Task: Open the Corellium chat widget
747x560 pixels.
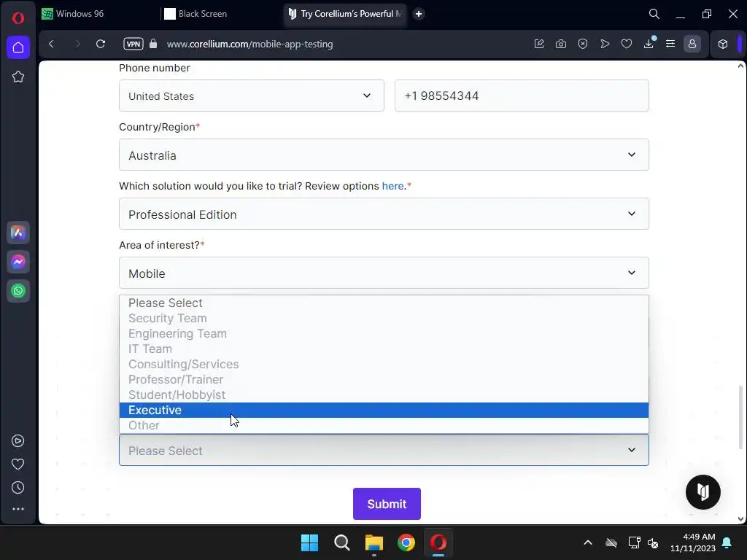Action: [x=703, y=492]
